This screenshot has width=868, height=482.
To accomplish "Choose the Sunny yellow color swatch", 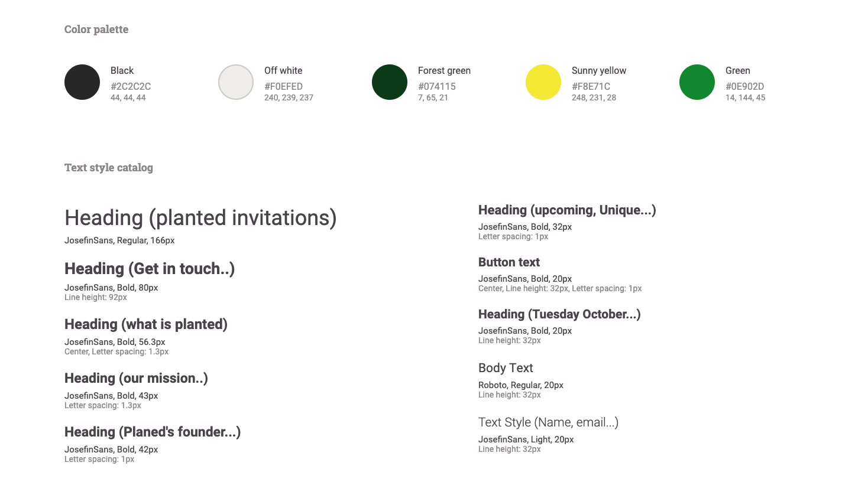I will click(x=543, y=82).
